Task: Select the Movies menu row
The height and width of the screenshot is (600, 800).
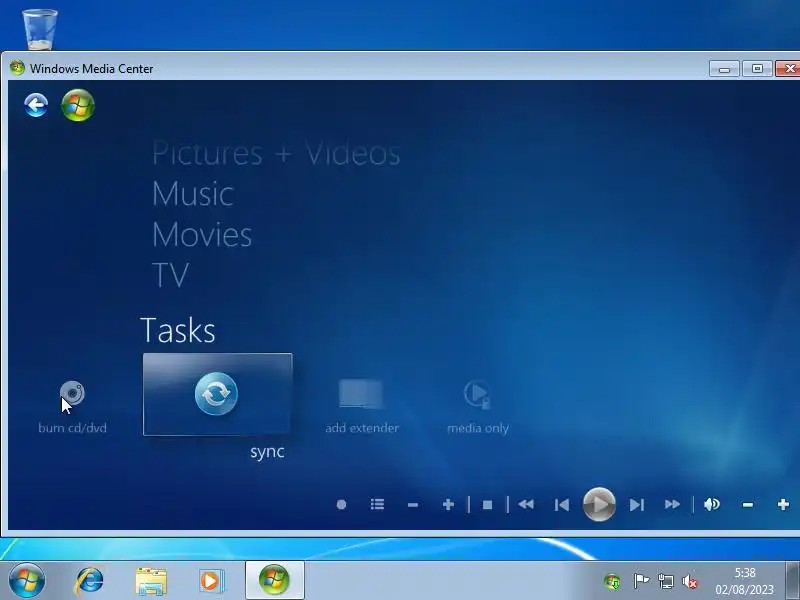Action: 202,235
